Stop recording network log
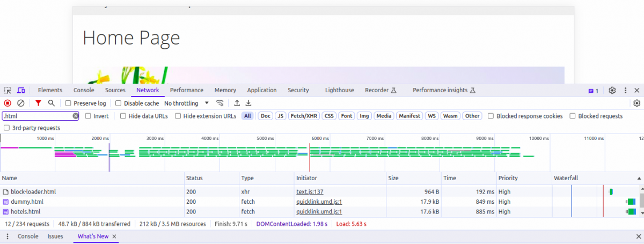 click(8, 103)
